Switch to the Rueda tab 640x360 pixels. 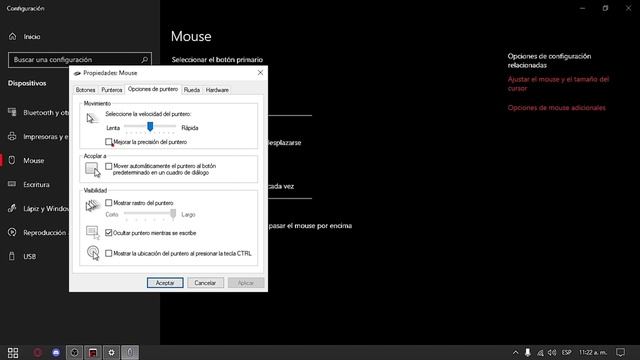(191, 90)
